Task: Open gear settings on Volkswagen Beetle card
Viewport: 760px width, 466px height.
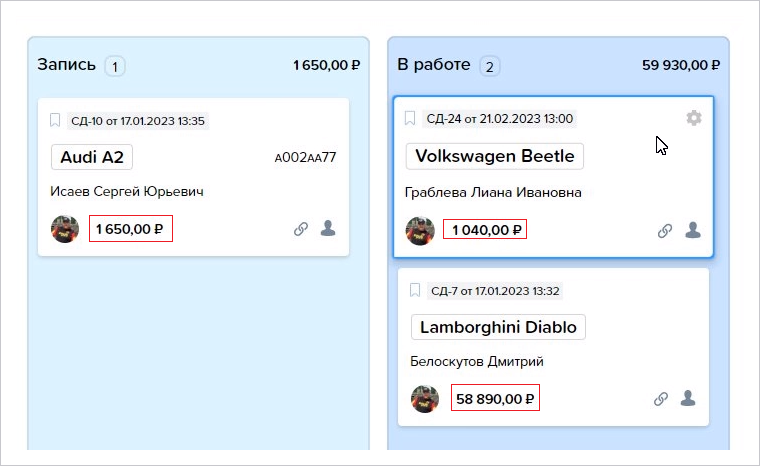Action: 694,118
